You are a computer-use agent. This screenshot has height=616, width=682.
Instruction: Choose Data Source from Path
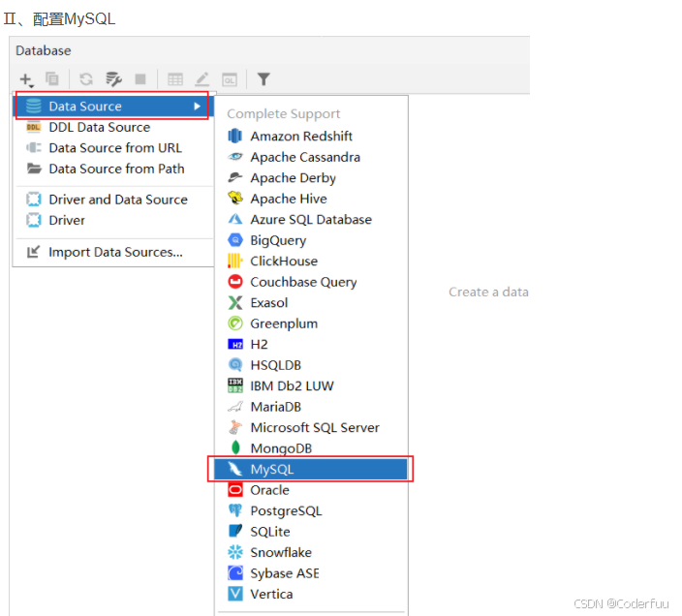113,169
